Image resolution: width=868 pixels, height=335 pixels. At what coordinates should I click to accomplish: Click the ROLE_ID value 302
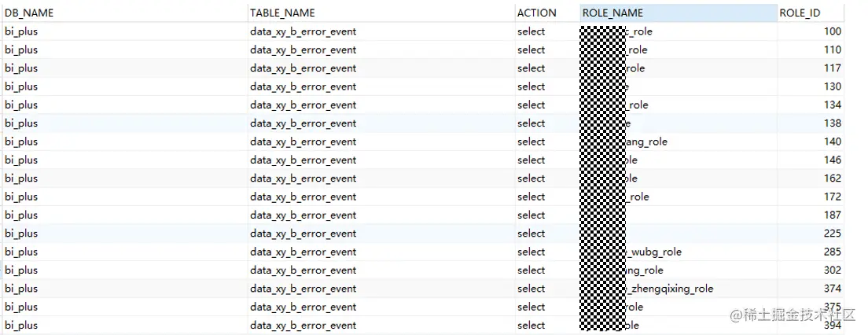click(832, 271)
